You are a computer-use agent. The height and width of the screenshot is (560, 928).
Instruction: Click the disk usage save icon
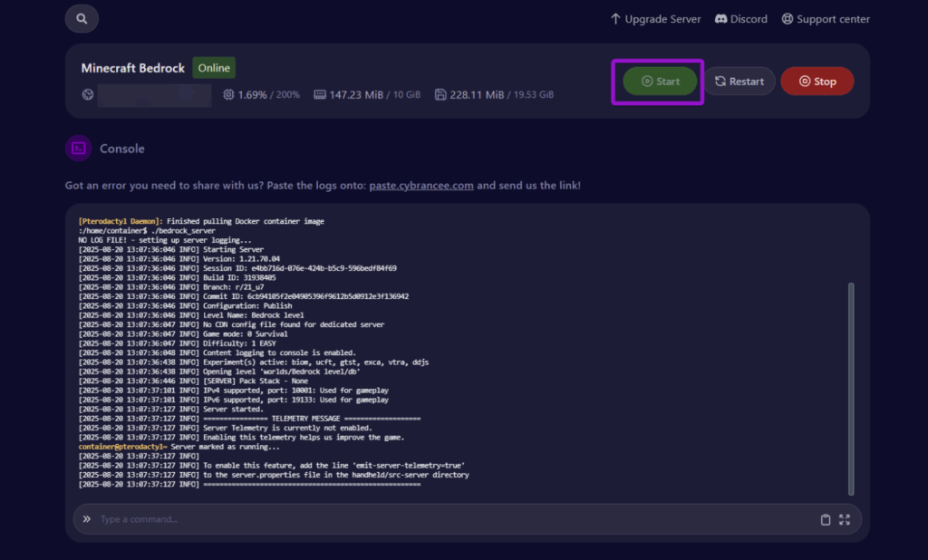coord(440,95)
